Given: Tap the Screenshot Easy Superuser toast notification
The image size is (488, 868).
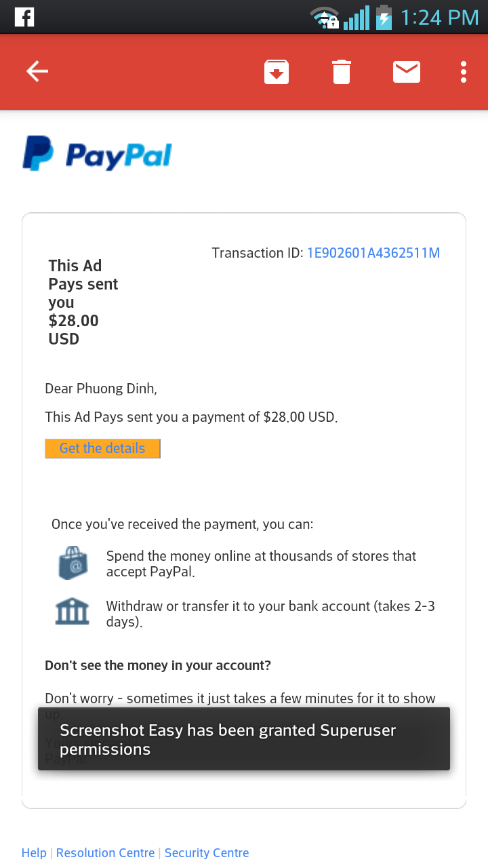Looking at the screenshot, I should coord(244,739).
